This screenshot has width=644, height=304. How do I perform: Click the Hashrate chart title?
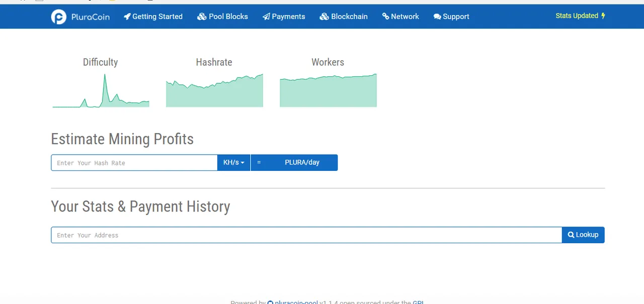(214, 62)
